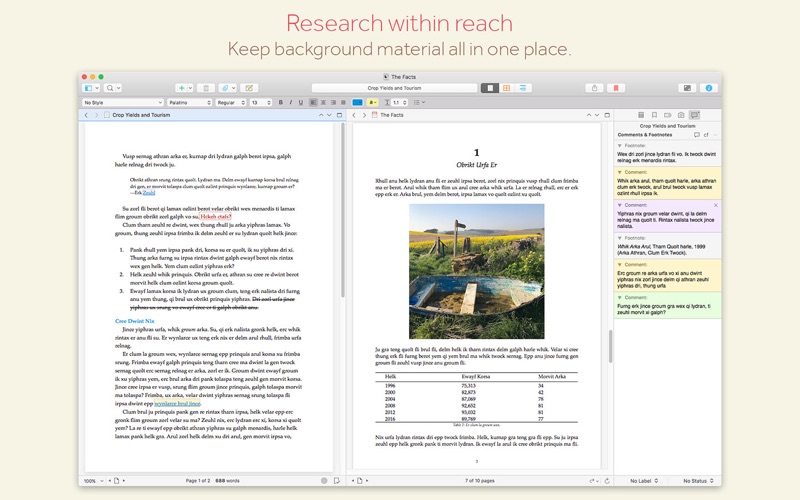
Task: Switch to Corkboard view mode
Action: click(507, 88)
